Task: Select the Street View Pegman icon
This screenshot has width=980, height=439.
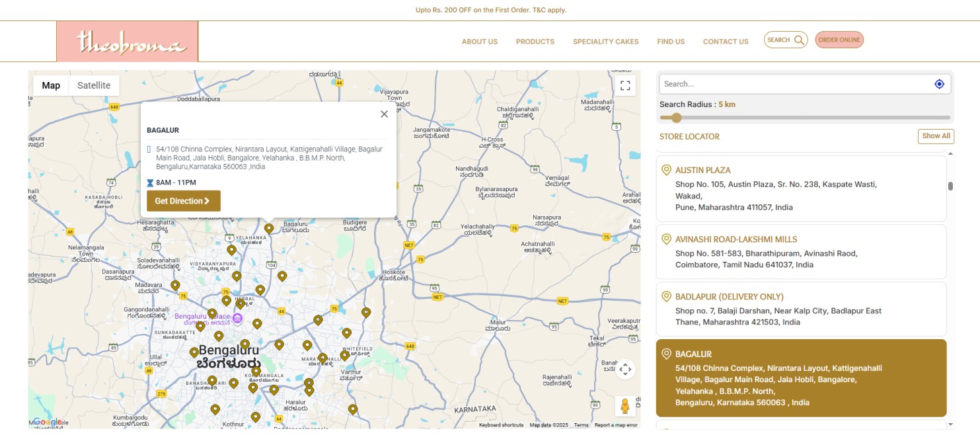Action: tap(625, 407)
